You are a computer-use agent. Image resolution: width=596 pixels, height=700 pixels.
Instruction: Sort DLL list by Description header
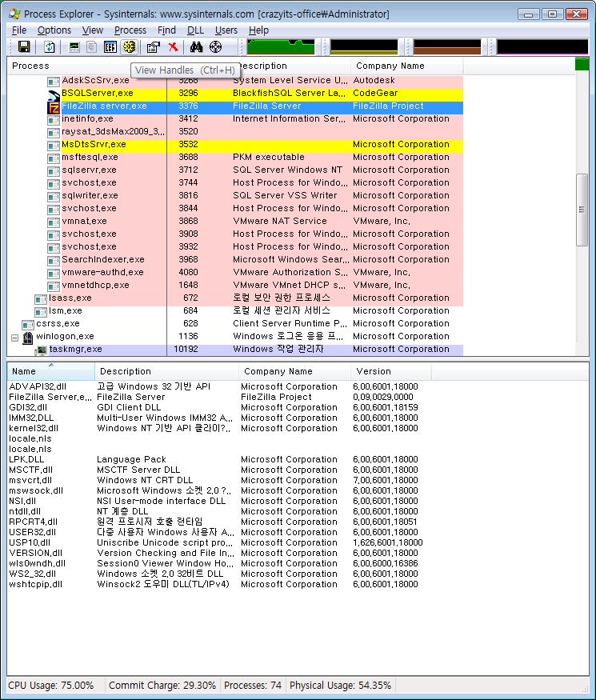pos(167,371)
